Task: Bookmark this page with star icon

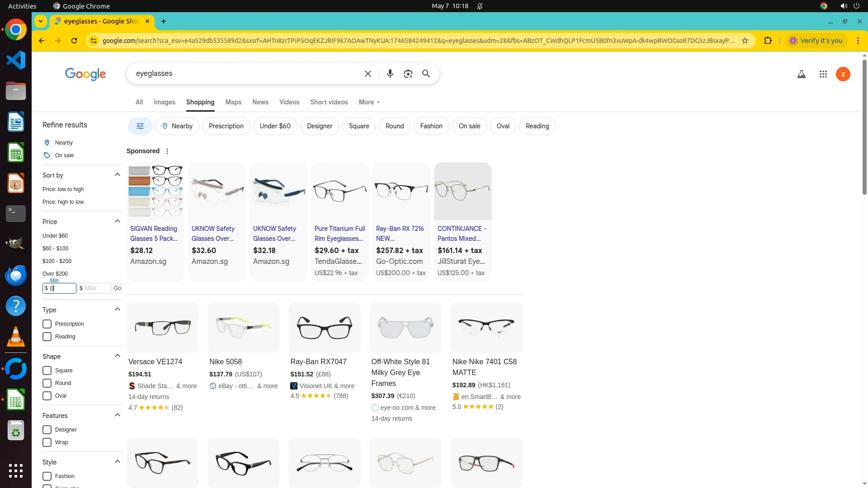Action: tap(745, 41)
